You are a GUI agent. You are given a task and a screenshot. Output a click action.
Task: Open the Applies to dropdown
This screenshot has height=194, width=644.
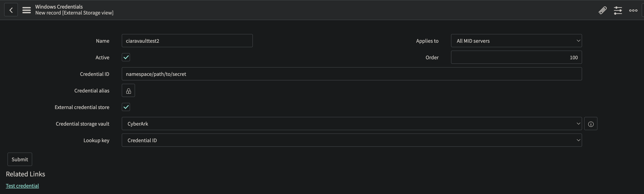click(516, 41)
